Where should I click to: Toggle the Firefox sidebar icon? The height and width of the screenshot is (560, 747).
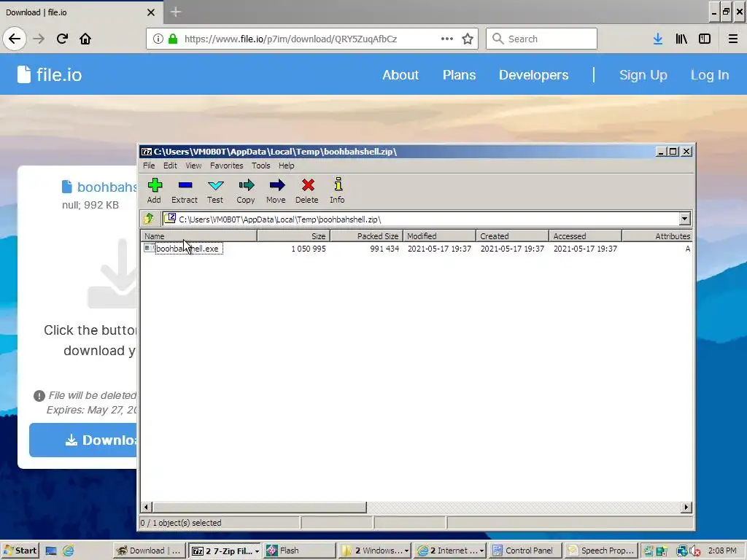click(705, 39)
